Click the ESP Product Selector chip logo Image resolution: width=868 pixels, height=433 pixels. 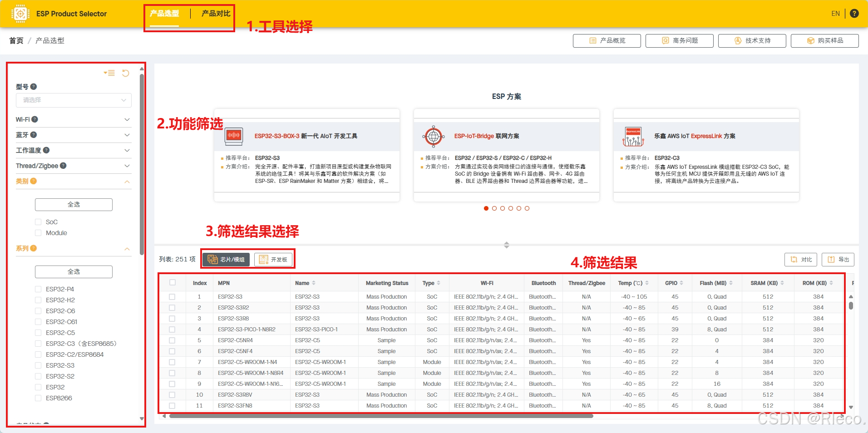click(x=20, y=14)
